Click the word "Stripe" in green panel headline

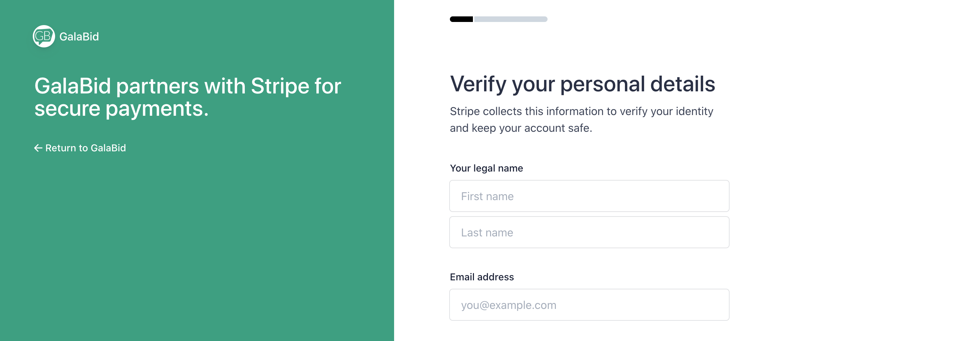(280, 86)
